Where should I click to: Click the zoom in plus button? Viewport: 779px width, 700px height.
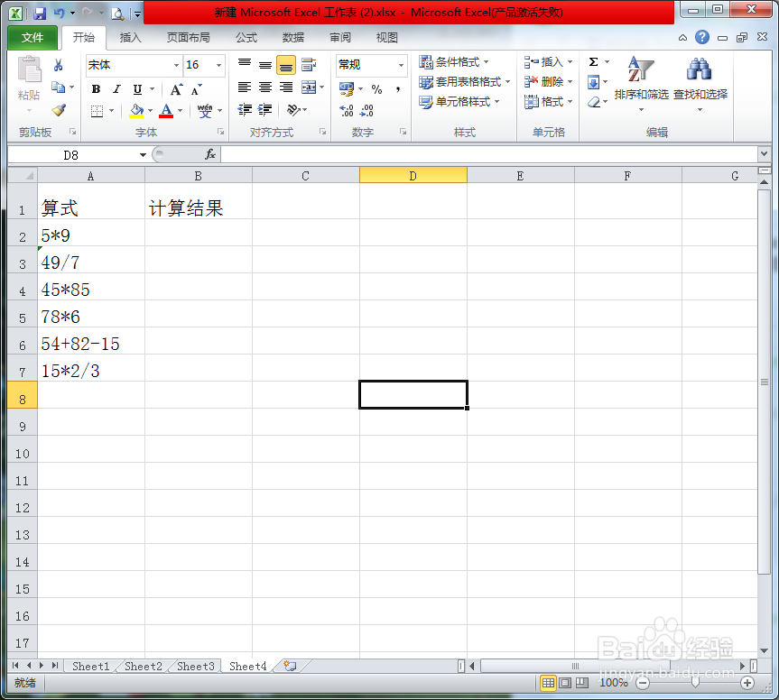click(747, 683)
